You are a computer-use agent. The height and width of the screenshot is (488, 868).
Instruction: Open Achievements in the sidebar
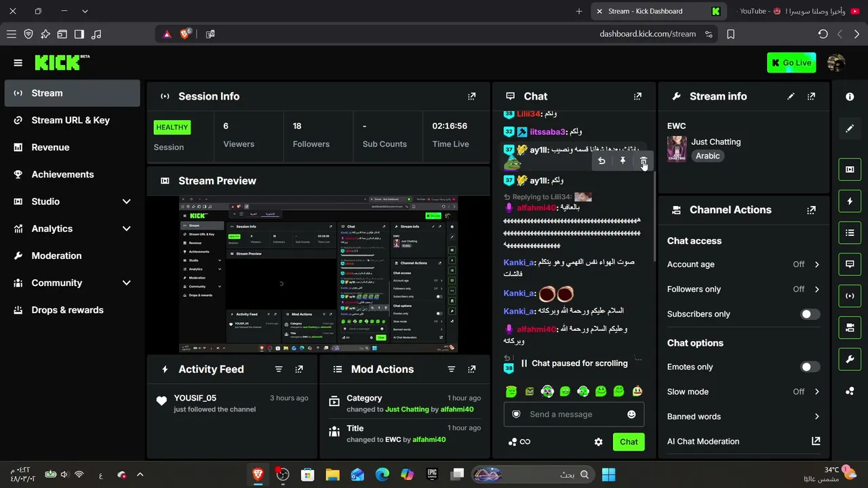point(72,175)
